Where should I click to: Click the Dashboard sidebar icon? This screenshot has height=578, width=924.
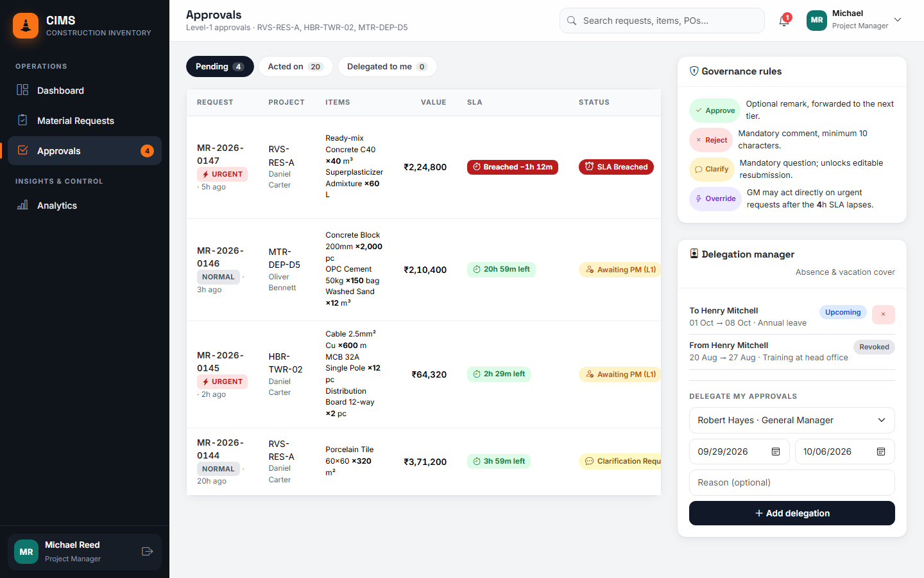point(22,90)
